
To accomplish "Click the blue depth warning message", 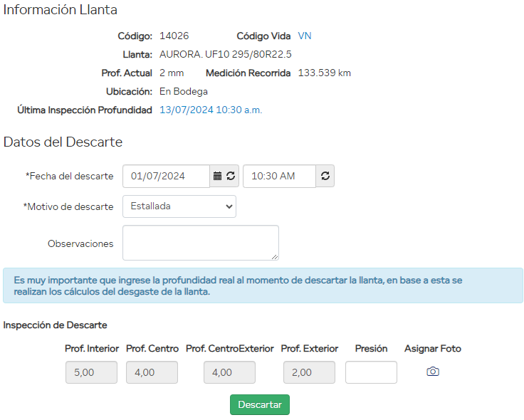I will coord(262,285).
